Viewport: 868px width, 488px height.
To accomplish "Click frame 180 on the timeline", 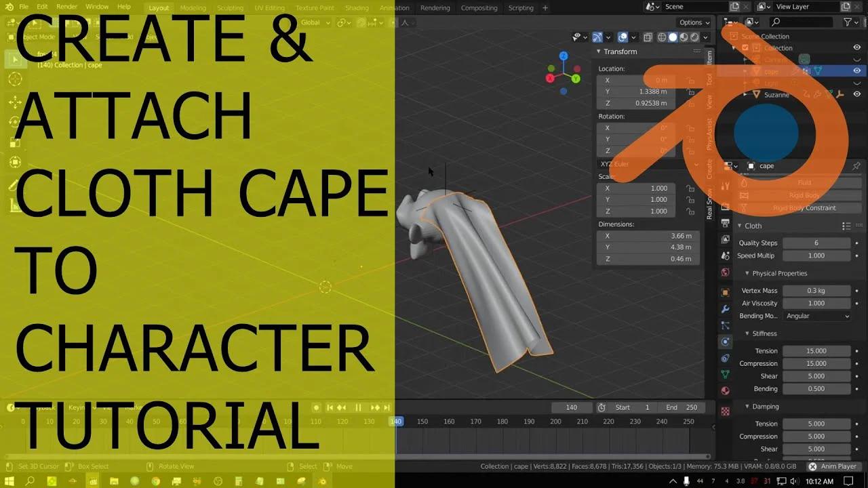I will (x=502, y=421).
